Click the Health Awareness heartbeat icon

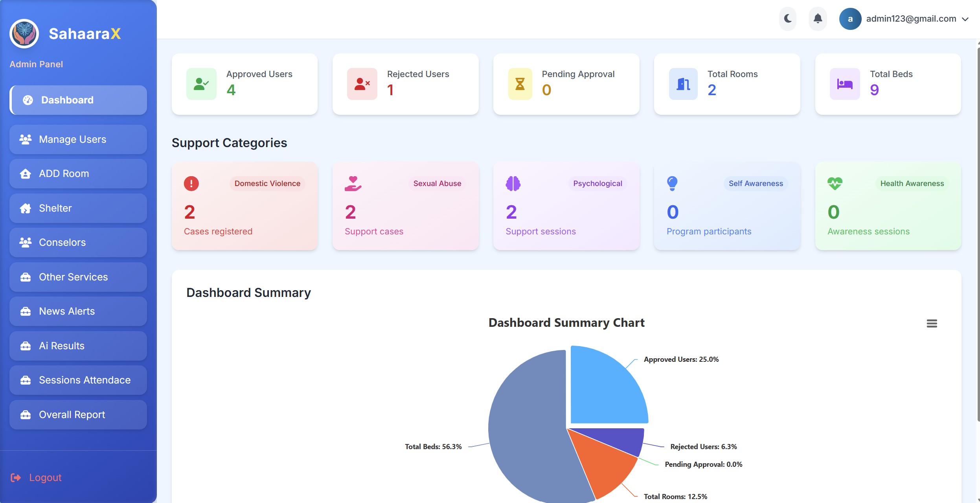click(835, 183)
